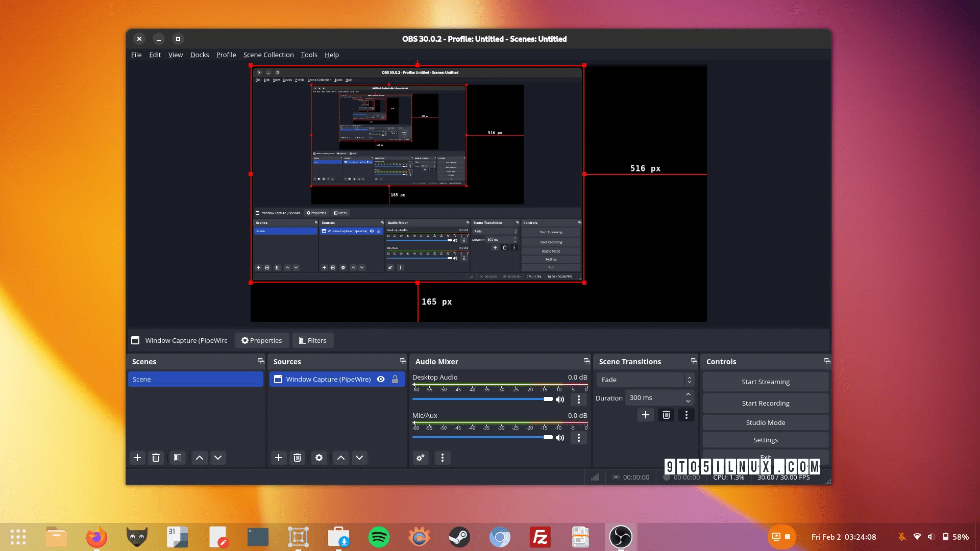The width and height of the screenshot is (980, 551).
Task: Open the Docks menu
Action: coord(200,55)
